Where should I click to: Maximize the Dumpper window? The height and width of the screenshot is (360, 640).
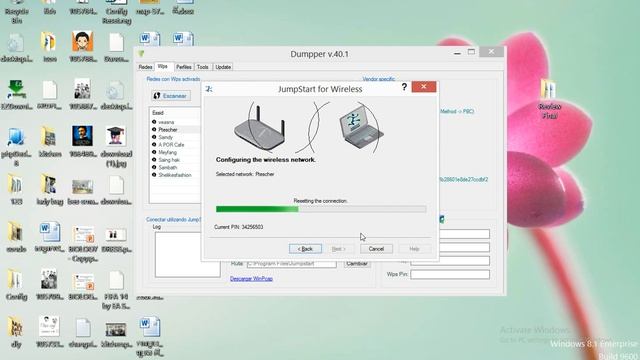coord(471,52)
